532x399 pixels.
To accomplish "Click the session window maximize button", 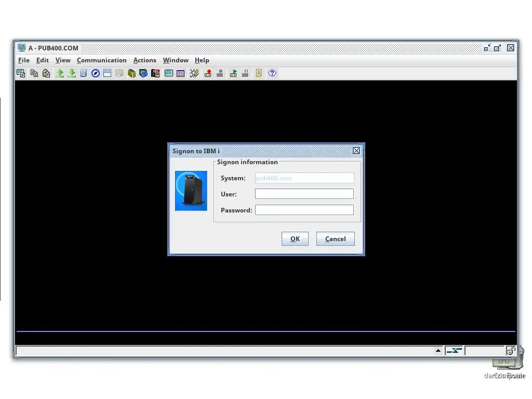I will (x=497, y=48).
